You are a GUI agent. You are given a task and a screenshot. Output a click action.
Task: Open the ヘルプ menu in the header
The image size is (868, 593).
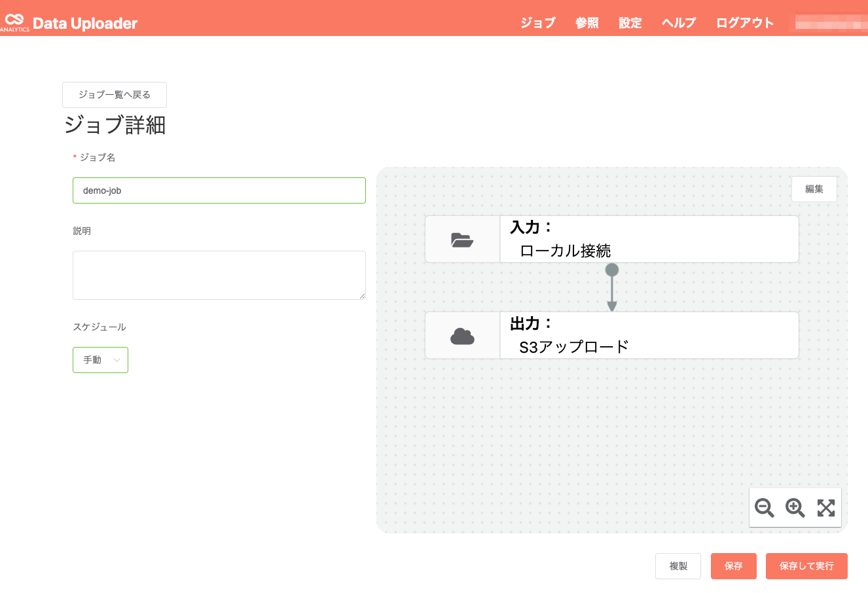678,22
